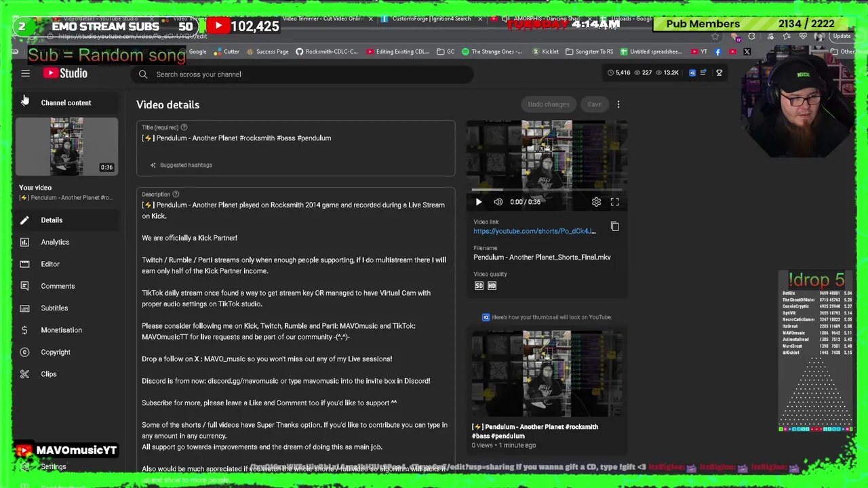868x488 pixels.
Task: Enter fullscreen on the video preview
Action: tap(614, 202)
